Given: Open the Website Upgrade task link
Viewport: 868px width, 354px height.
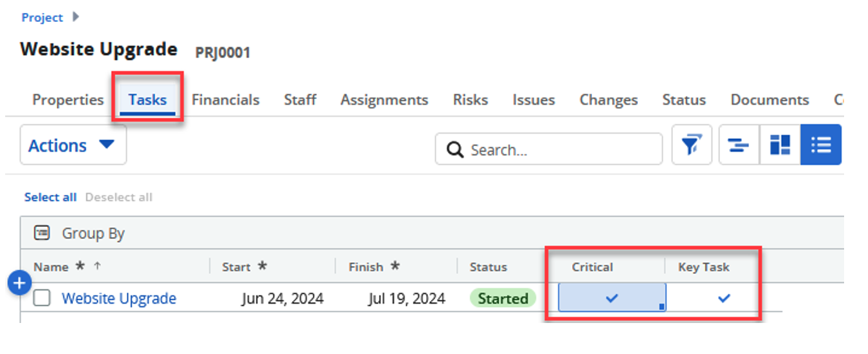Looking at the screenshot, I should pyautogui.click(x=119, y=298).
